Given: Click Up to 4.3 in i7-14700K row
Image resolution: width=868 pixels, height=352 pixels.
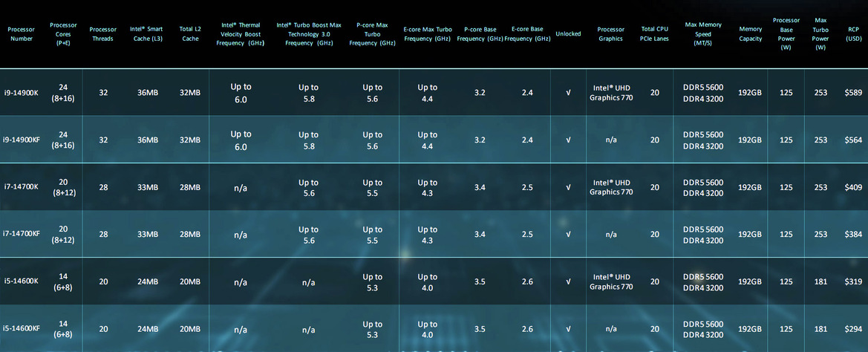Looking at the screenshot, I should coord(428,188).
